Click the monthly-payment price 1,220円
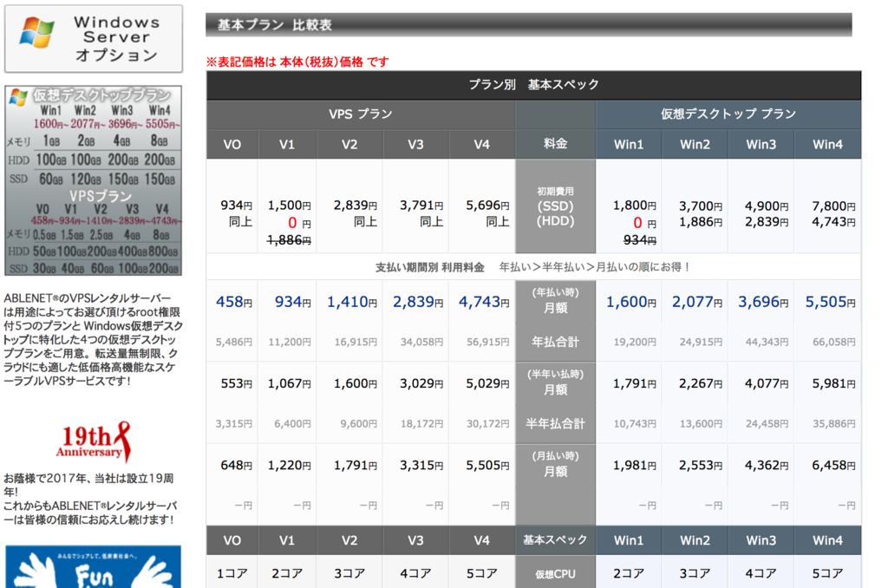Viewport: 888px width, 588px height. pyautogui.click(x=290, y=465)
